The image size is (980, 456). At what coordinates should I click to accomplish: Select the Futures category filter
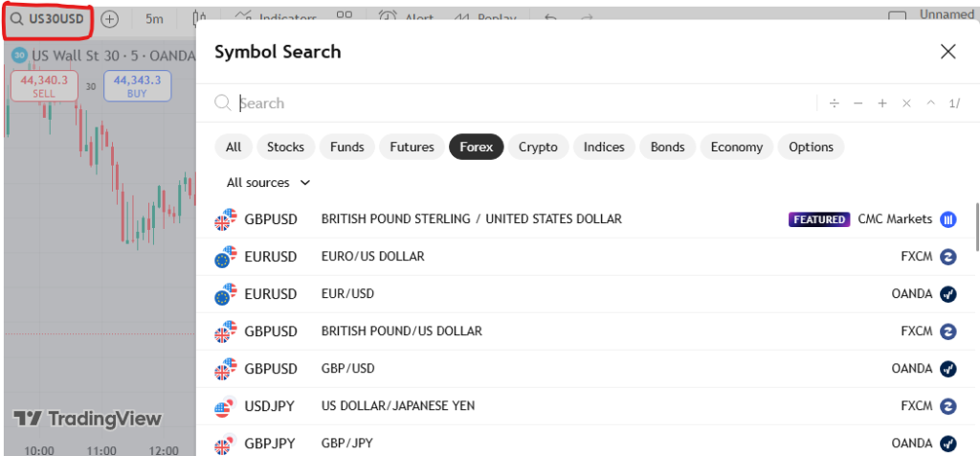coord(412,147)
